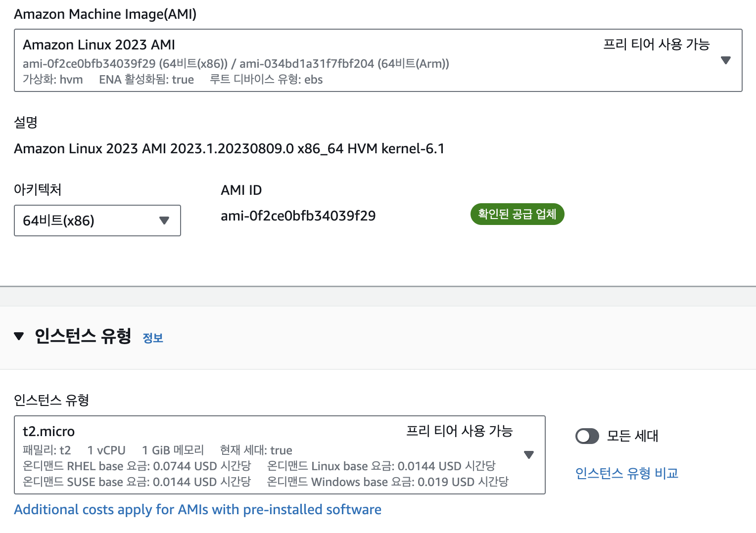Click the AMI description text with kernel-6.1
The image size is (756, 533).
229,149
